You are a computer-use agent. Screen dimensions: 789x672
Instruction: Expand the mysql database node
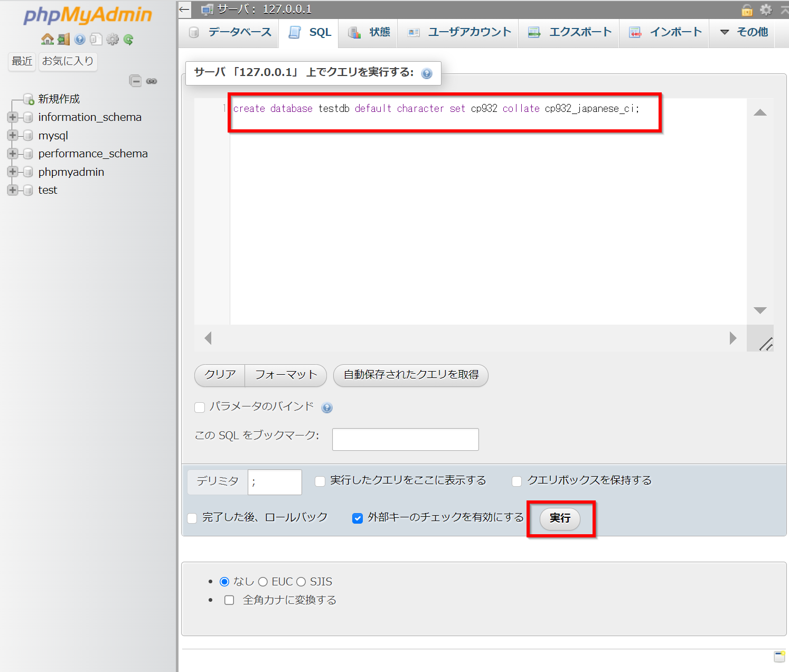[13, 136]
